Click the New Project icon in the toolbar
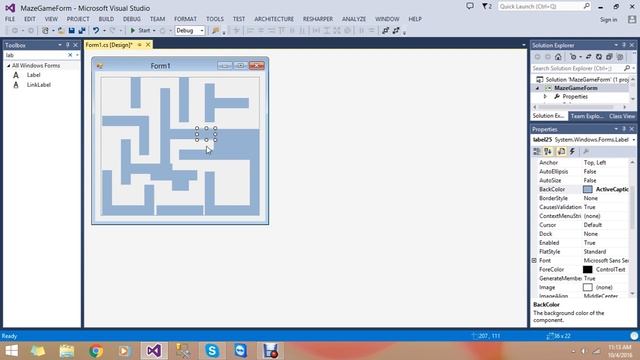This screenshot has width=640, height=360. [45, 31]
